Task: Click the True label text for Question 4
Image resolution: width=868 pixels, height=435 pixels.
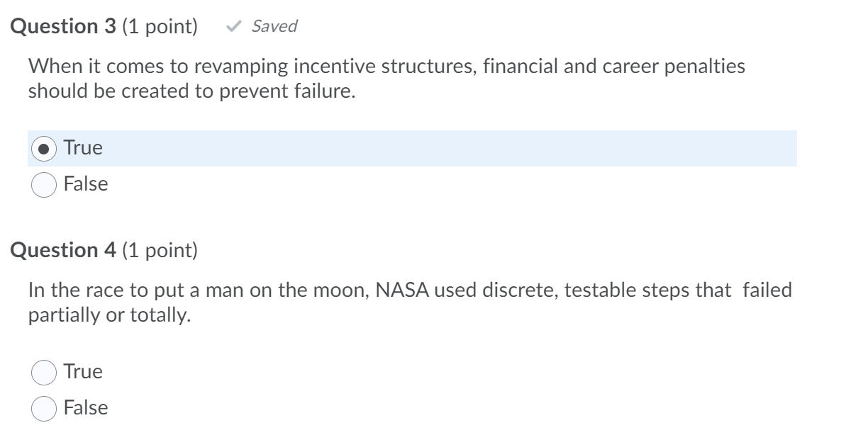Action: click(x=84, y=371)
